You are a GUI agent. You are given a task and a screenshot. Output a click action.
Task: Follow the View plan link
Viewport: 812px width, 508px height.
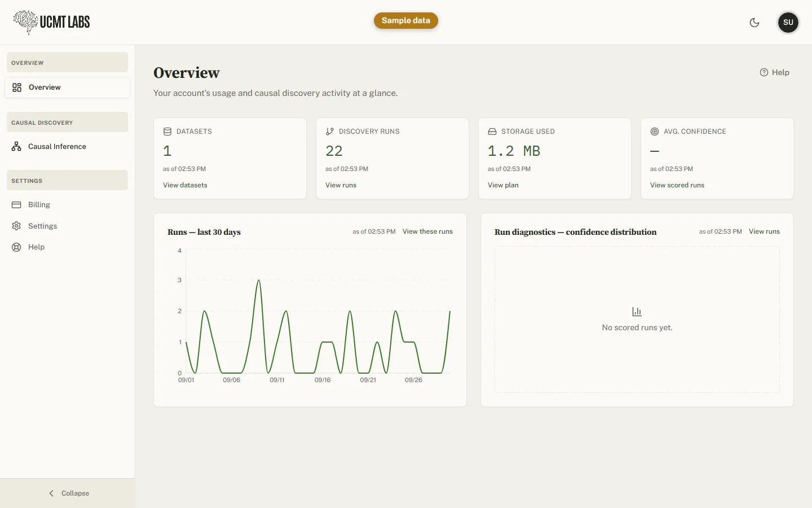coord(503,185)
